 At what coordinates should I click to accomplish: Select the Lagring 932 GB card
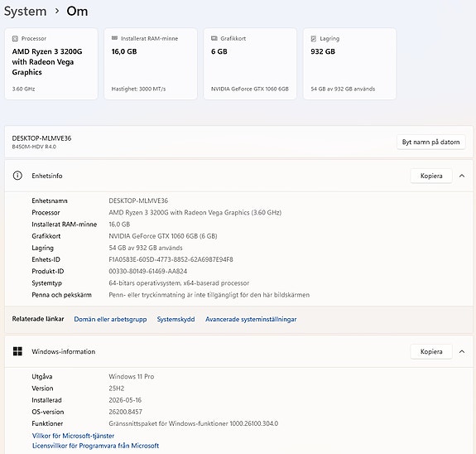pyautogui.click(x=349, y=64)
